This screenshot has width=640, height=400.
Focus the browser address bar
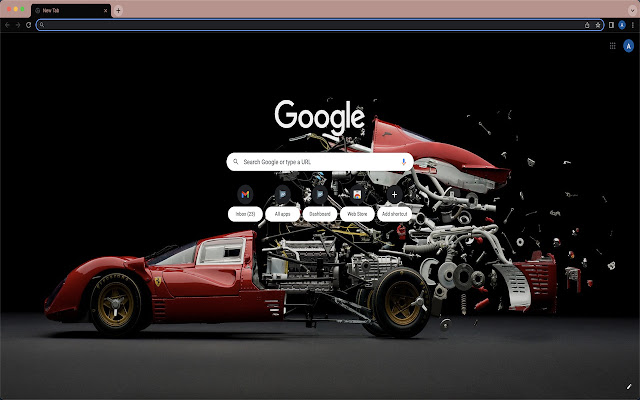pos(320,25)
